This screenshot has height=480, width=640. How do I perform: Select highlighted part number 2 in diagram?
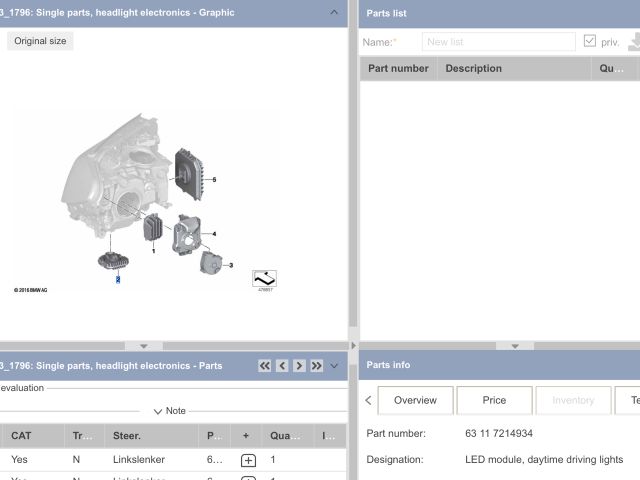[118, 280]
